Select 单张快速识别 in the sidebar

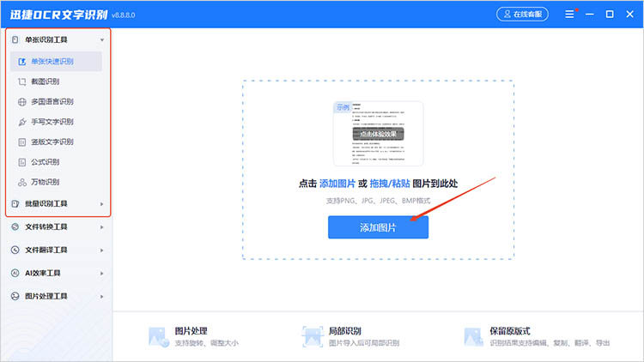(x=57, y=62)
